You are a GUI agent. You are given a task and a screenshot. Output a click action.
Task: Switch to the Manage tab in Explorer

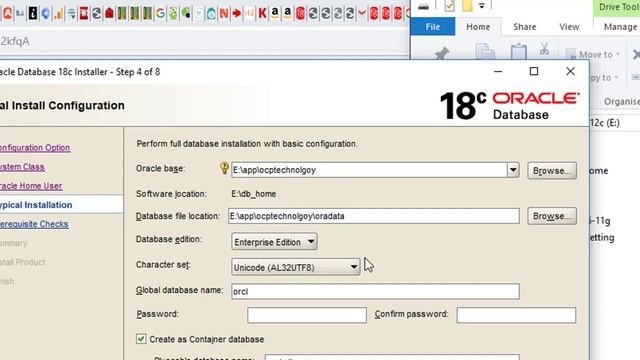pos(620,27)
